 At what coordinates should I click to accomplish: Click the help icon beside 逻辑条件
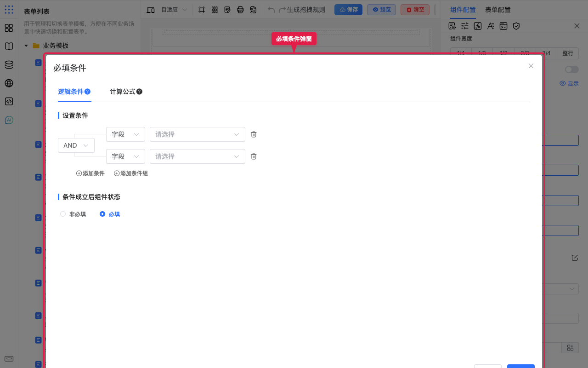(x=88, y=92)
